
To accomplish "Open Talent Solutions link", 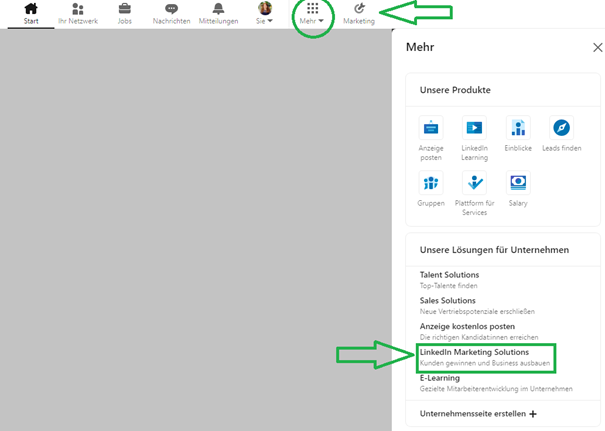I will click(449, 275).
